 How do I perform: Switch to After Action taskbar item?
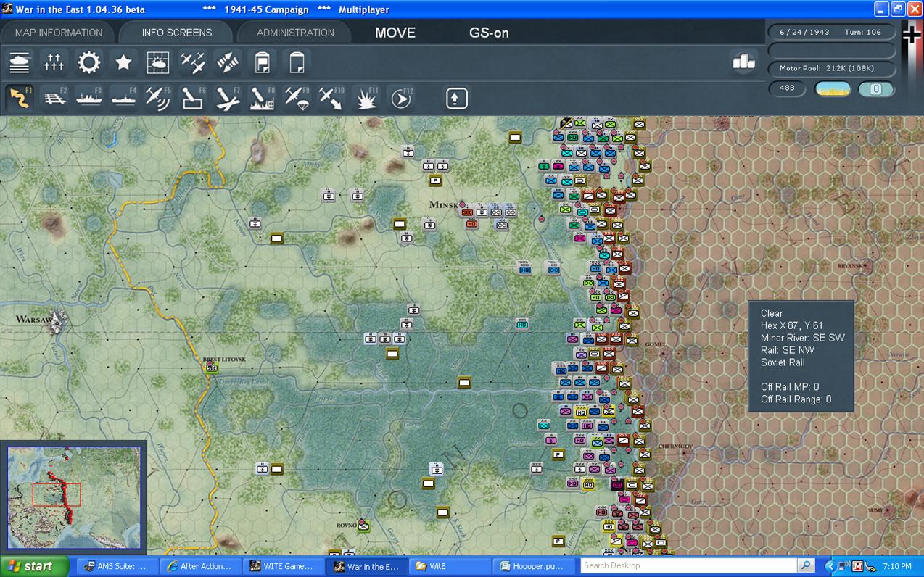tap(199, 566)
